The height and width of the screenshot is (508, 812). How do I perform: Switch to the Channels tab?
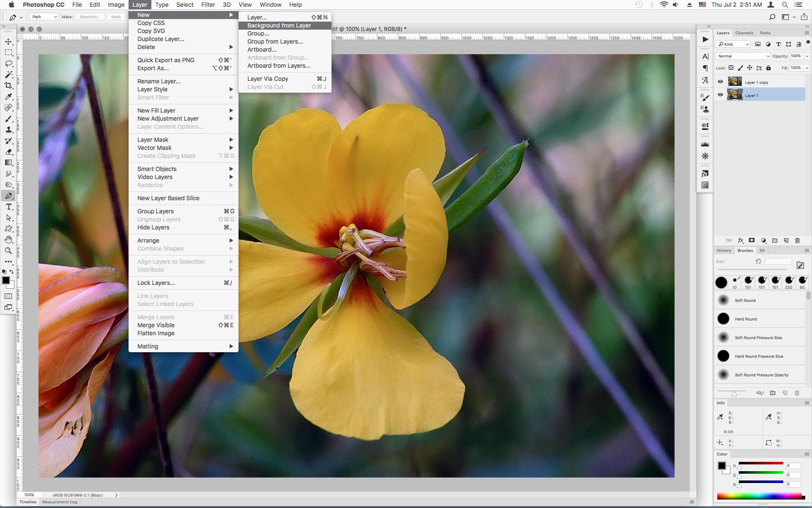tap(744, 33)
